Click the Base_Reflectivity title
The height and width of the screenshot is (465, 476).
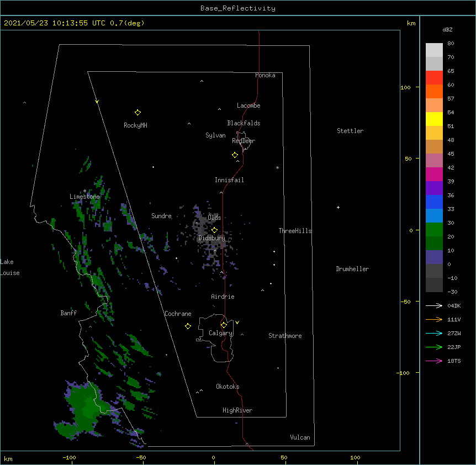(238, 8)
